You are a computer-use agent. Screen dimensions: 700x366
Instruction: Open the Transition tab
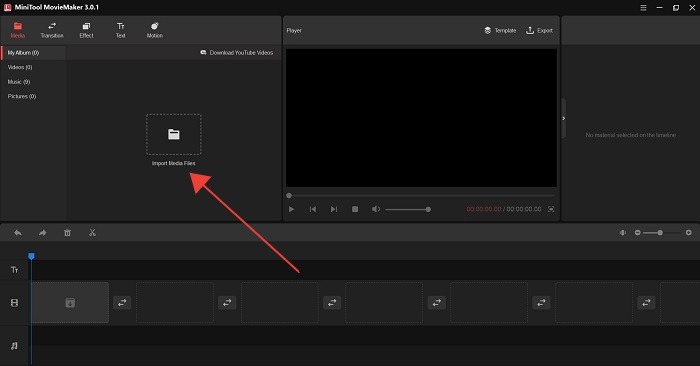pyautogui.click(x=52, y=30)
